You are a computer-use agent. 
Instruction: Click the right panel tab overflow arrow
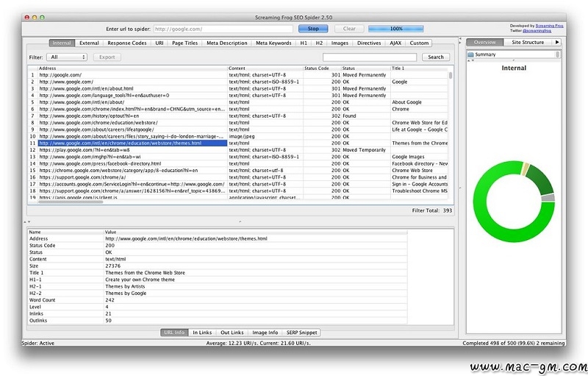(x=557, y=43)
